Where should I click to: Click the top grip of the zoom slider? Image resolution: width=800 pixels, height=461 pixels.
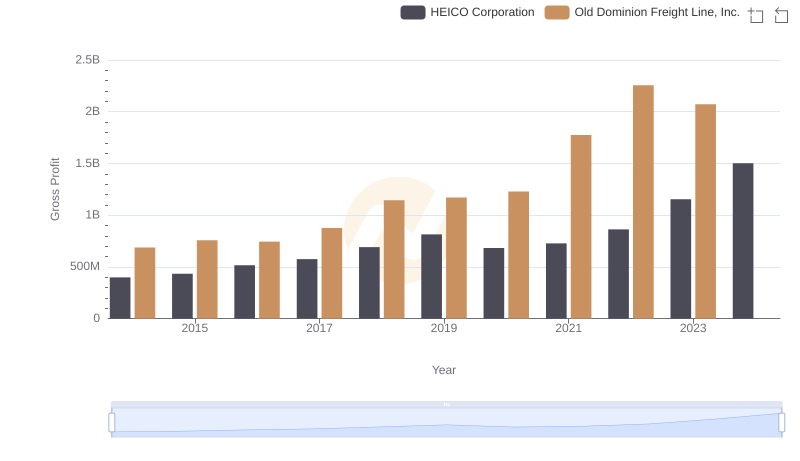[x=447, y=404]
